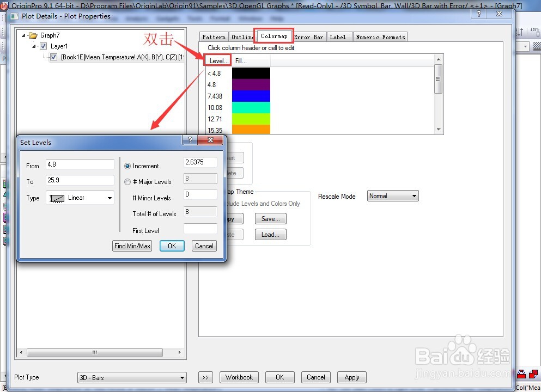Viewport: 541px width, 392px height.
Task: Click the Find Min/Max button
Action: 132,246
